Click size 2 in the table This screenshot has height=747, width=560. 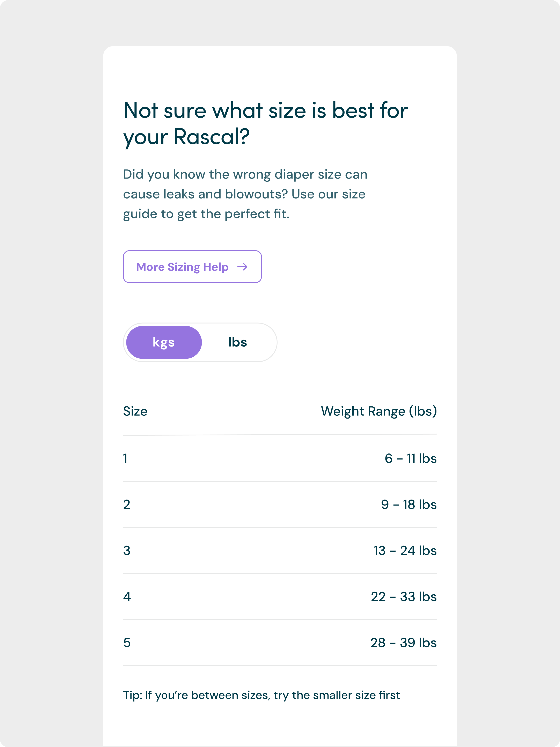coord(127,505)
